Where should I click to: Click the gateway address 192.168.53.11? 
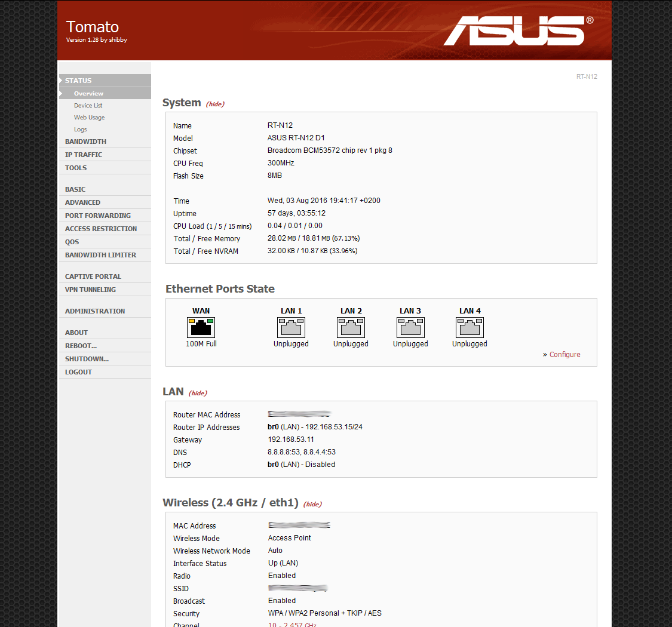click(290, 439)
